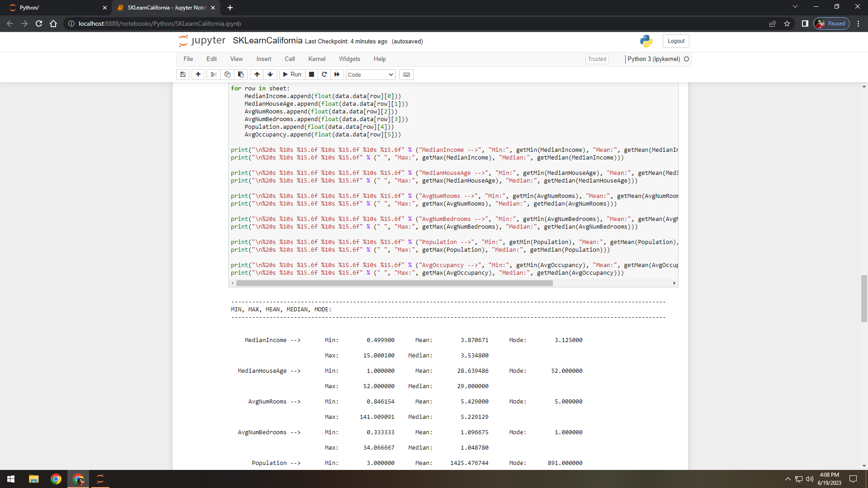Open Chrome from the Windows taskbar

[x=56, y=479]
